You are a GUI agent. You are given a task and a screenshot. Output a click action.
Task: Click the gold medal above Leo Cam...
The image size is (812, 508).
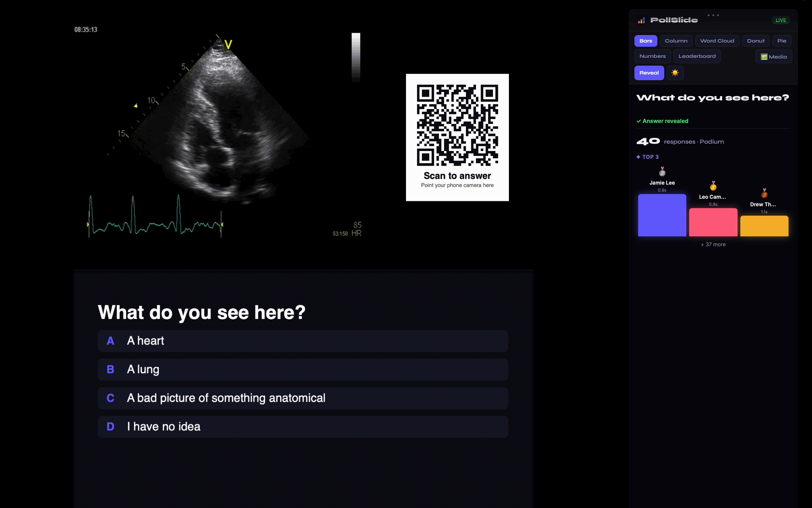coord(713,186)
